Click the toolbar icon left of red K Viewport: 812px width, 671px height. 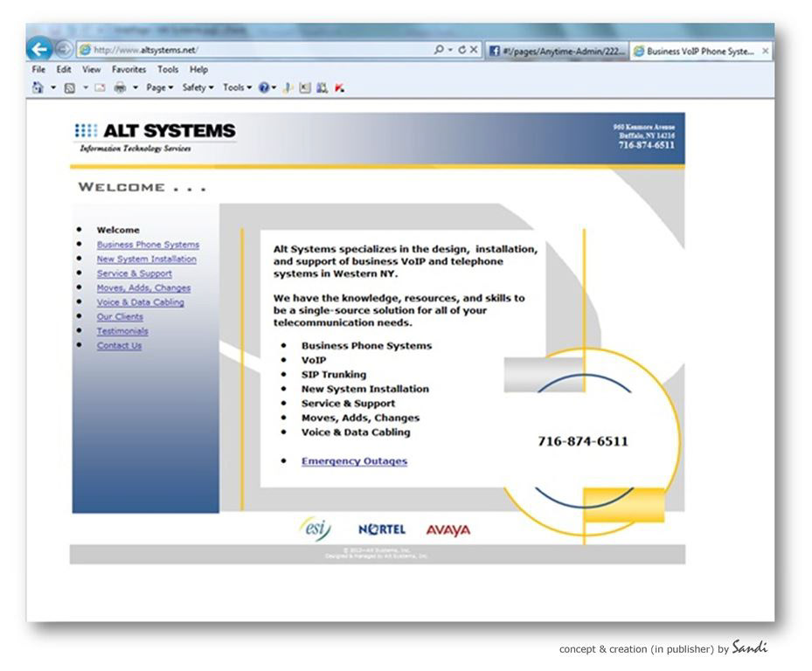[323, 87]
